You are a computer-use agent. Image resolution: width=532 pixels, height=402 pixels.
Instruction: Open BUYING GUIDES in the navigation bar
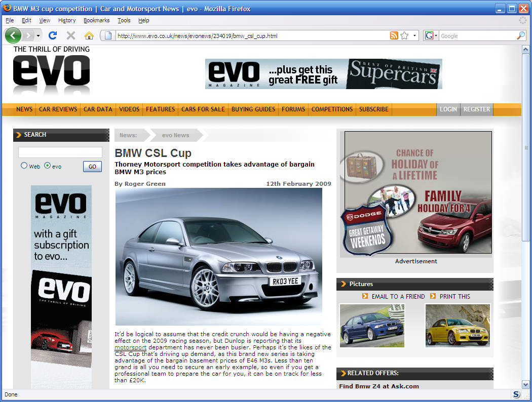click(253, 109)
